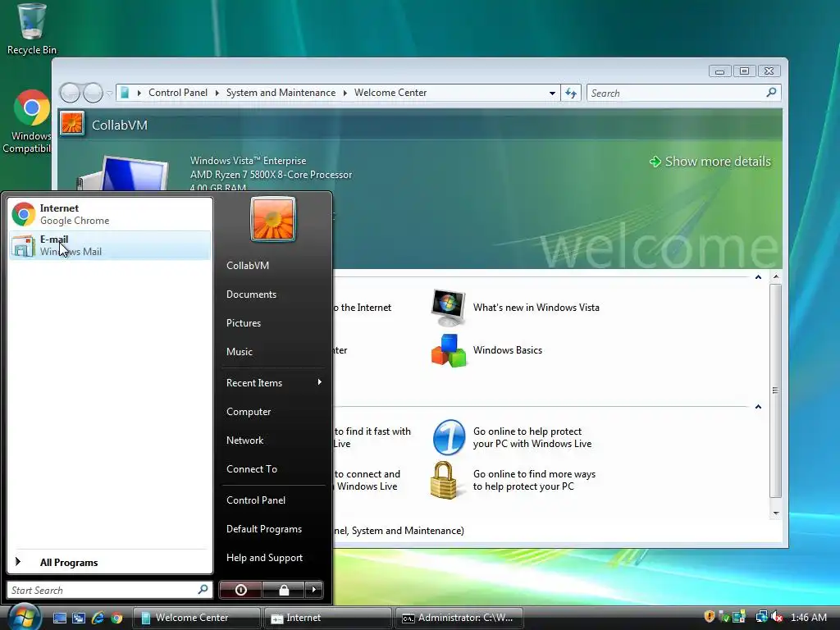Click the Start menu power button

pos(240,590)
